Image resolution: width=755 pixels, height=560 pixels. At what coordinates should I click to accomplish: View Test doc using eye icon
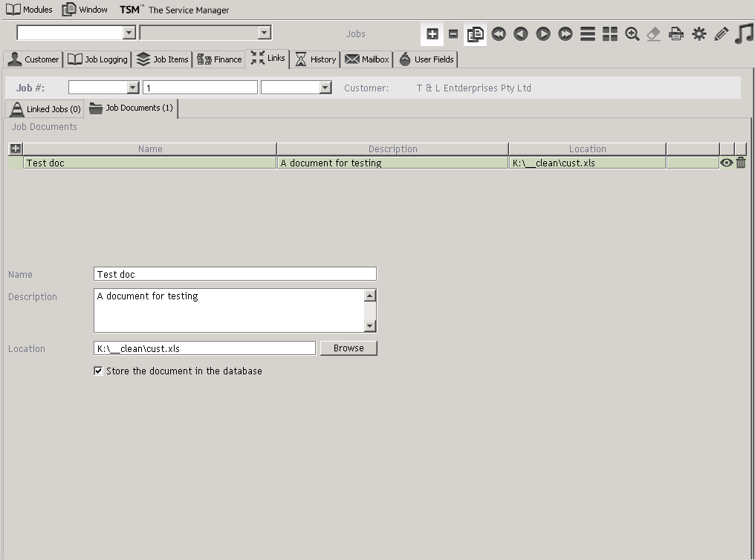tap(727, 163)
